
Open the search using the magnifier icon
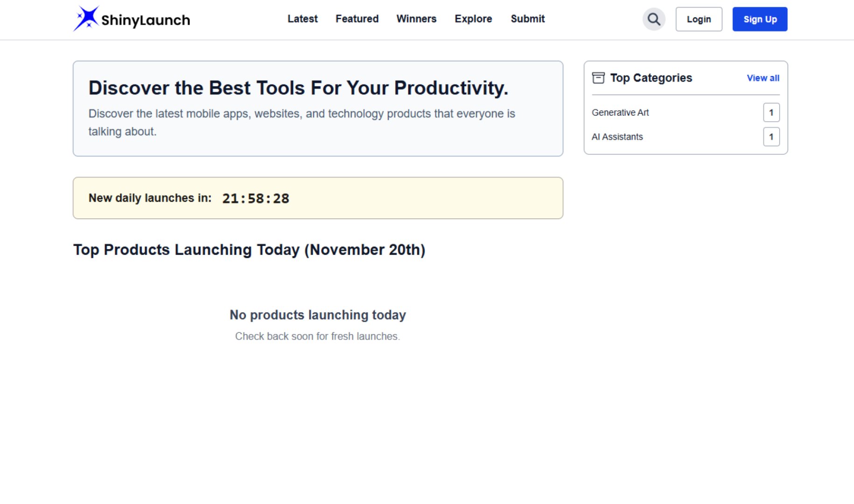[653, 19]
